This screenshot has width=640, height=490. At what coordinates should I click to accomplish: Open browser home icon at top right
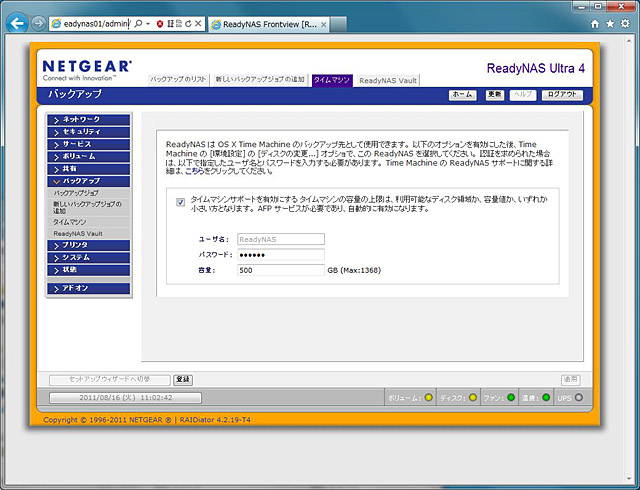[596, 23]
